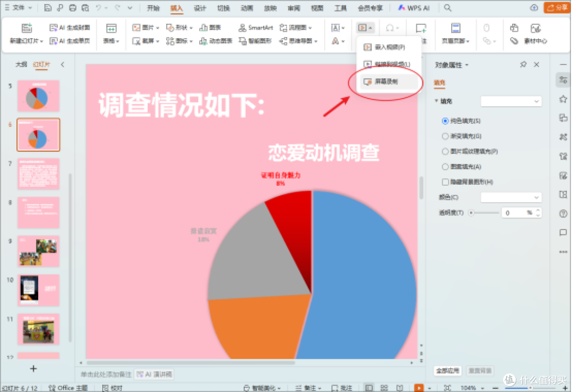This screenshot has width=572, height=392.
Task: Click the header and footer (页眉页脚) icon
Action: [455, 28]
